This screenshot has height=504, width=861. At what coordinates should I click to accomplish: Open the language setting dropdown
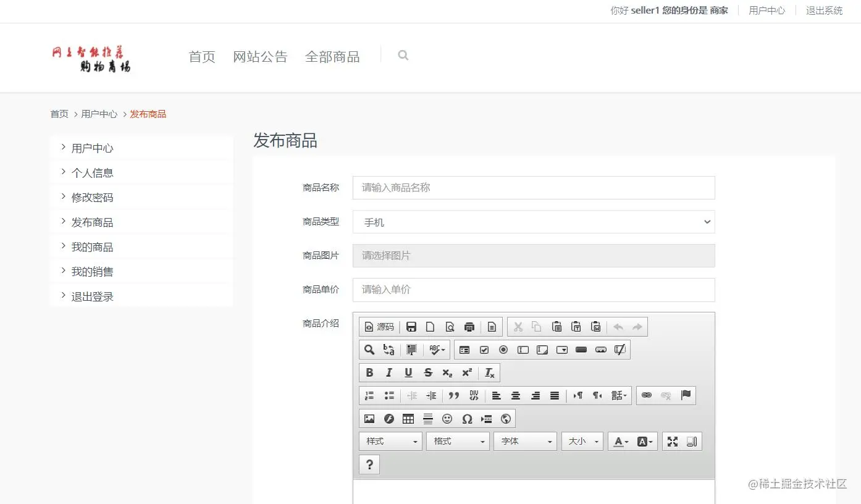pos(619,395)
